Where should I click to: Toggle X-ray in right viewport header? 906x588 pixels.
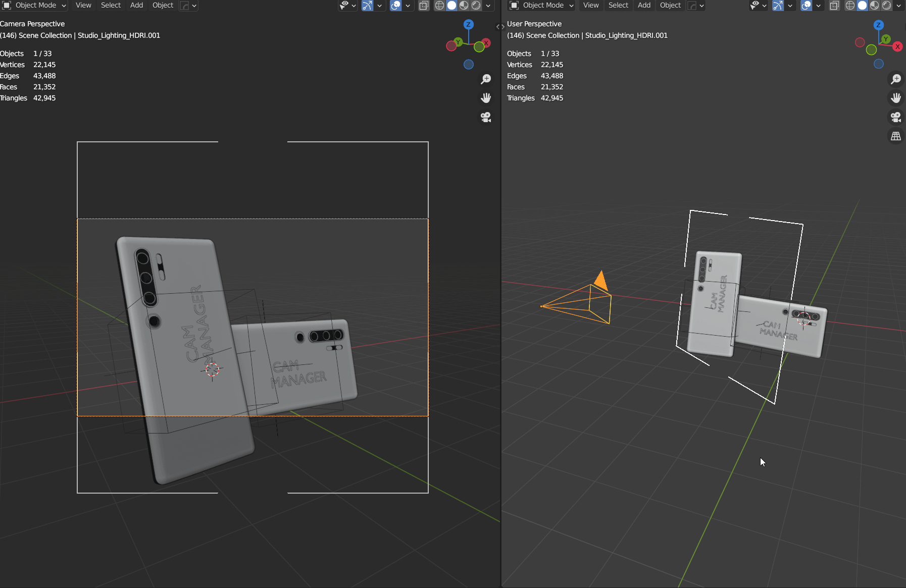point(834,6)
